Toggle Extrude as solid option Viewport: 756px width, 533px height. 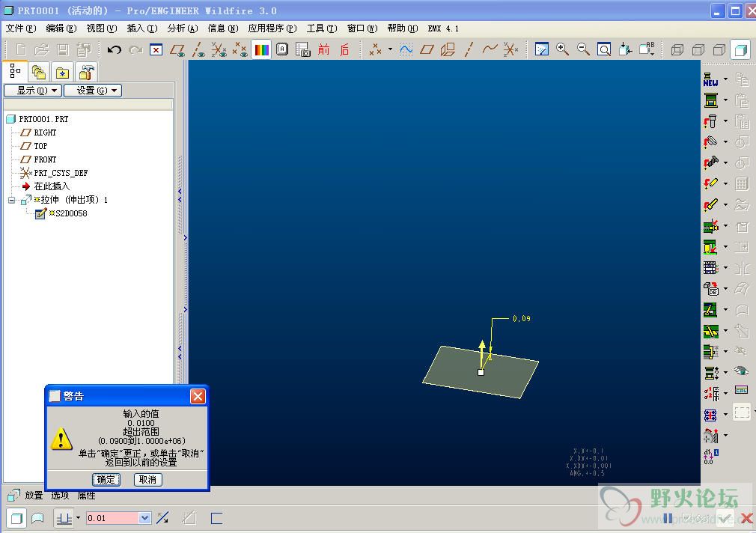pos(17,519)
